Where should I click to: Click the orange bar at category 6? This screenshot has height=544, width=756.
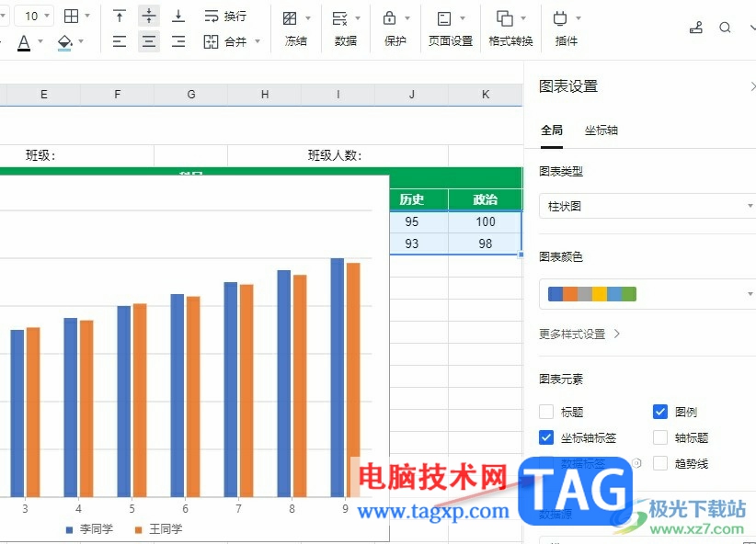pyautogui.click(x=193, y=397)
